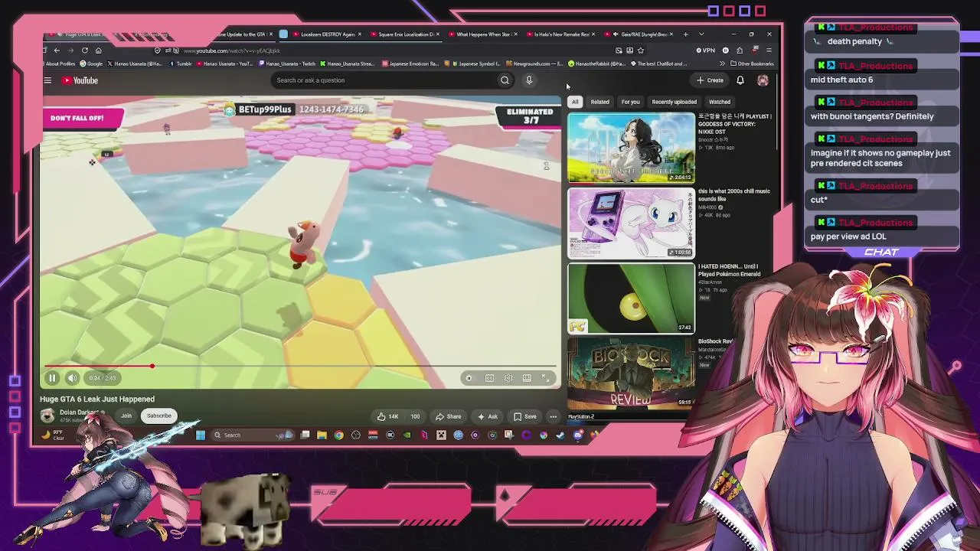
Task: Open the Tumblr bookmark
Action: coord(181,64)
